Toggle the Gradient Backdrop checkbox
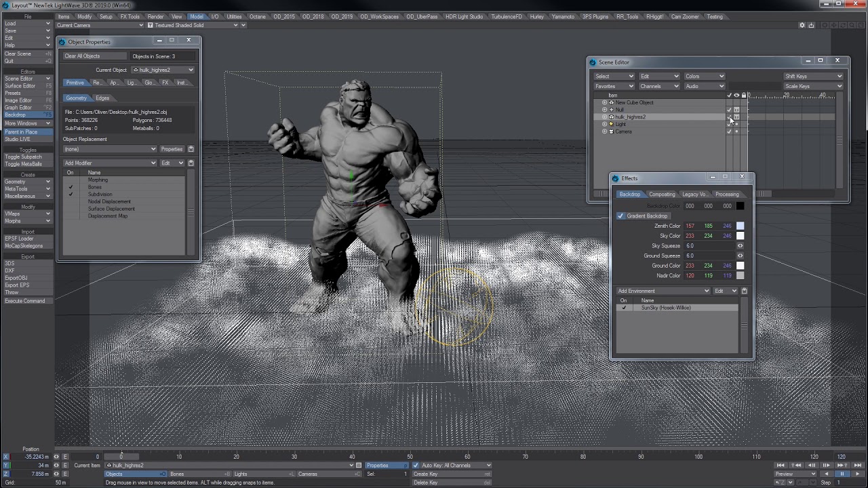The image size is (868, 488). [x=620, y=216]
